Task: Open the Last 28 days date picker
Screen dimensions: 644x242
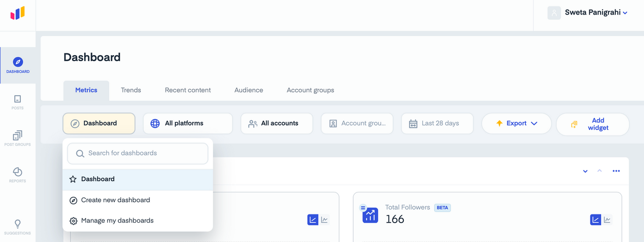Action: click(x=437, y=123)
